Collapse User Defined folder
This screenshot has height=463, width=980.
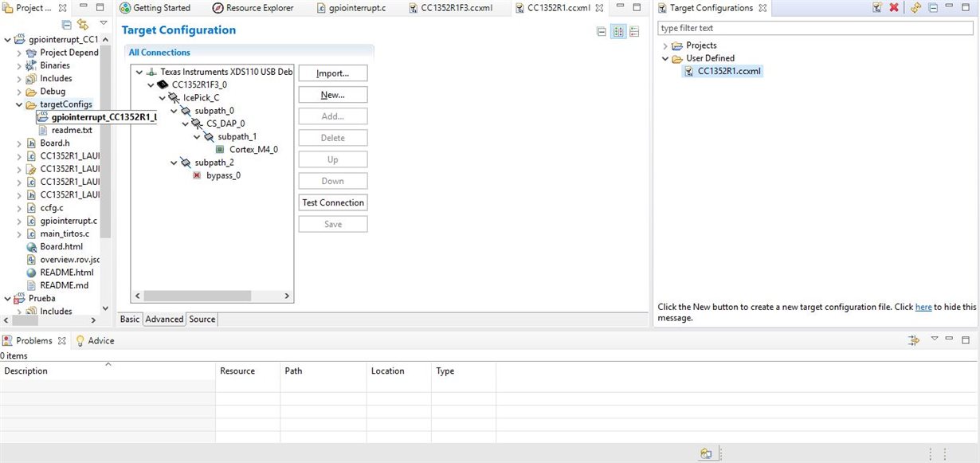point(665,58)
